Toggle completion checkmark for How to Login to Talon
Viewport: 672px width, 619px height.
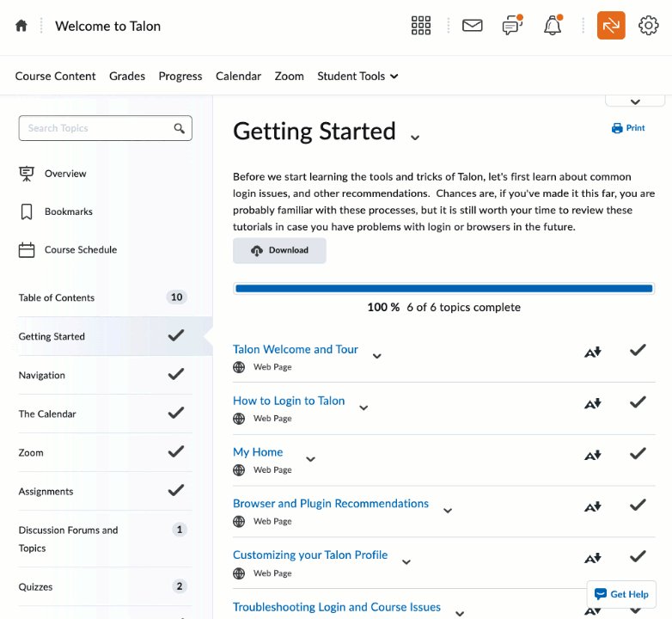tap(638, 402)
